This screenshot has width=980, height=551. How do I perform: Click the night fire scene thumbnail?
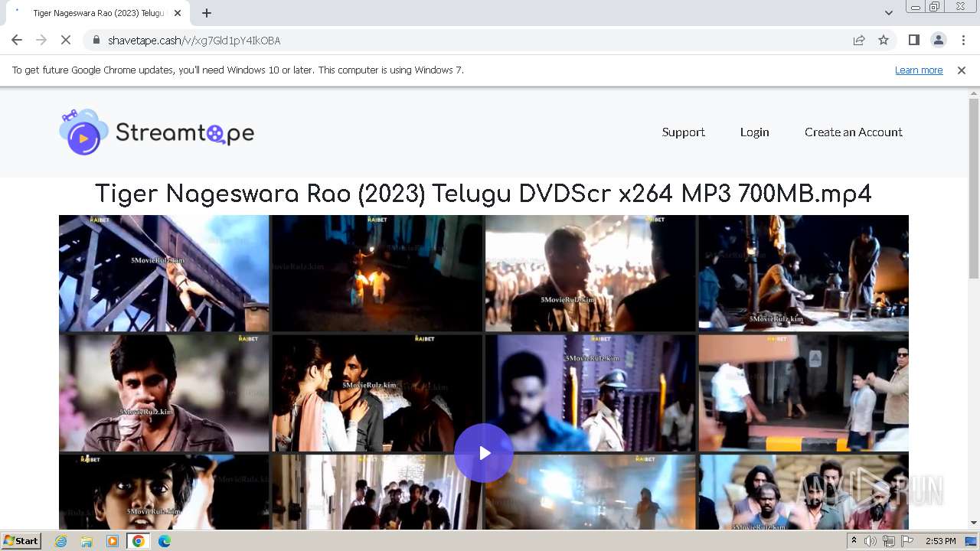(377, 273)
